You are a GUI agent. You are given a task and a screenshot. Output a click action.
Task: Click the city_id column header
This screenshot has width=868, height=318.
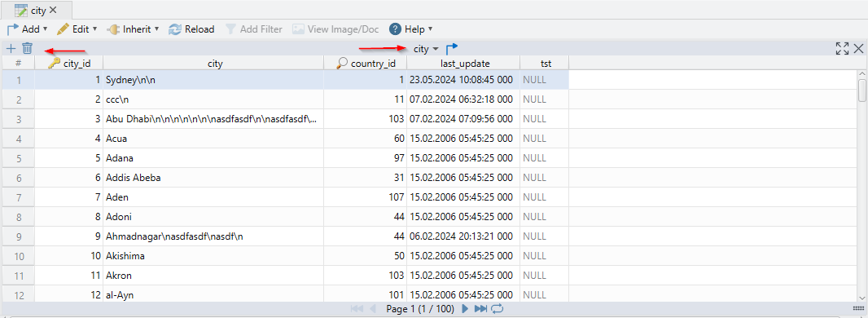pos(69,64)
